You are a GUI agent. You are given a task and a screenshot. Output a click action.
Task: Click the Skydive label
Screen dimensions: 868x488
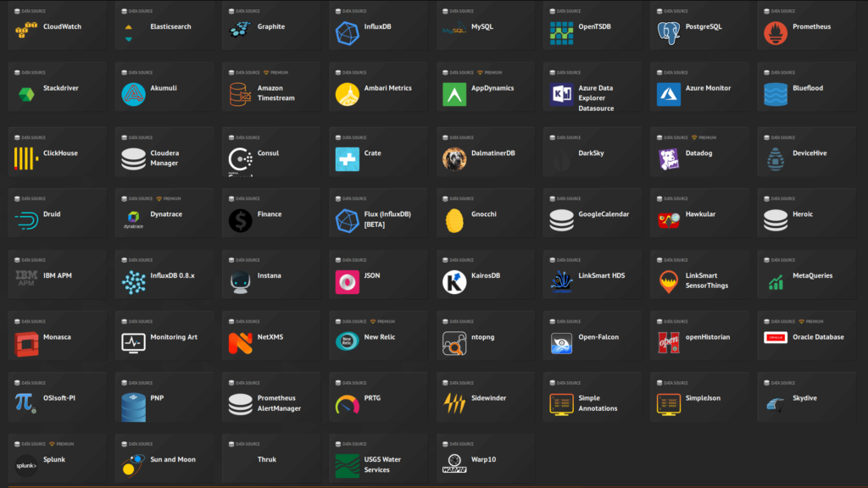click(x=804, y=398)
